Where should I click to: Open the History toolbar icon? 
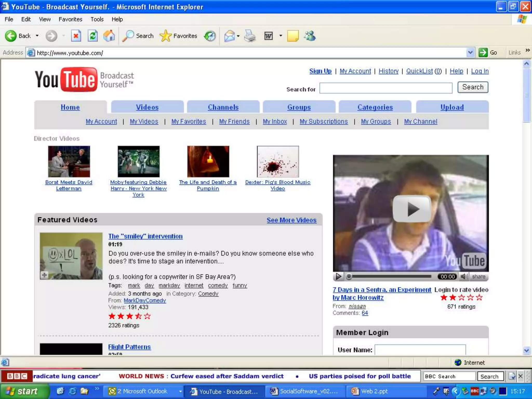[x=210, y=36]
